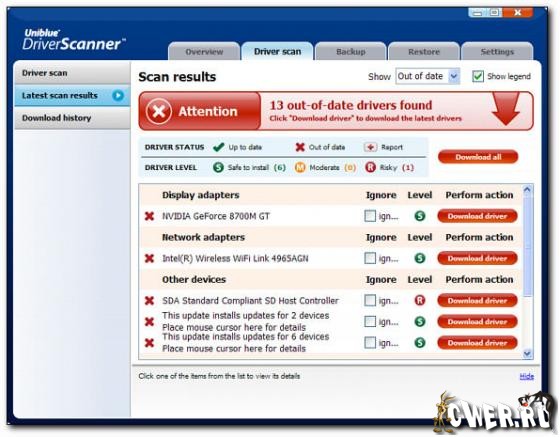Image resolution: width=560 pixels, height=437 pixels.
Task: Click the Risky R legend icon
Action: pos(370,167)
